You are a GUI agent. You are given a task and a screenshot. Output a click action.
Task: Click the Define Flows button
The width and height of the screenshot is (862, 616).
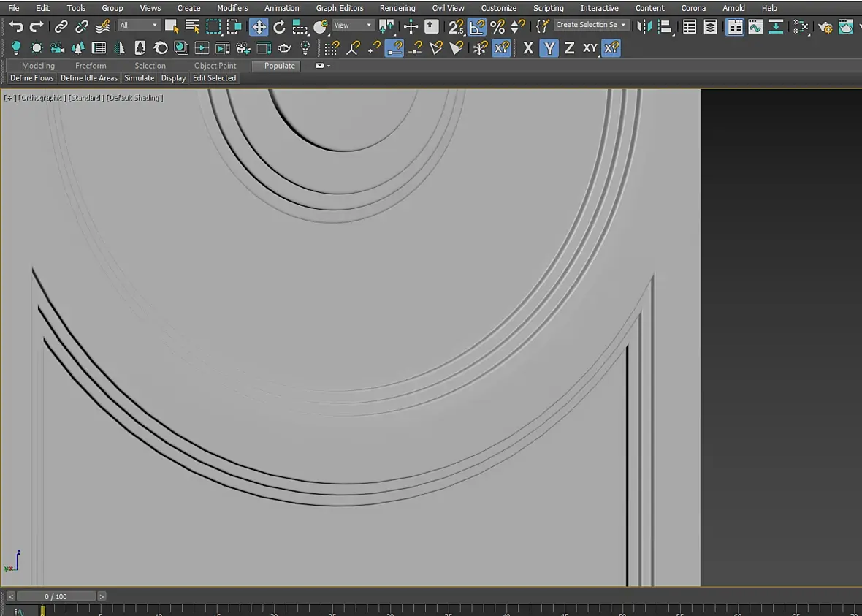pyautogui.click(x=32, y=78)
